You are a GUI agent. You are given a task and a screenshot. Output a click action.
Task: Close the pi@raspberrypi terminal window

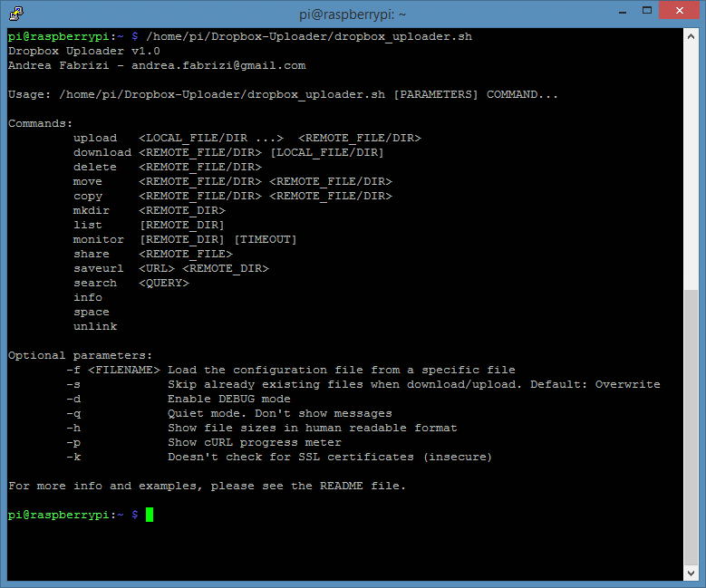click(x=680, y=10)
